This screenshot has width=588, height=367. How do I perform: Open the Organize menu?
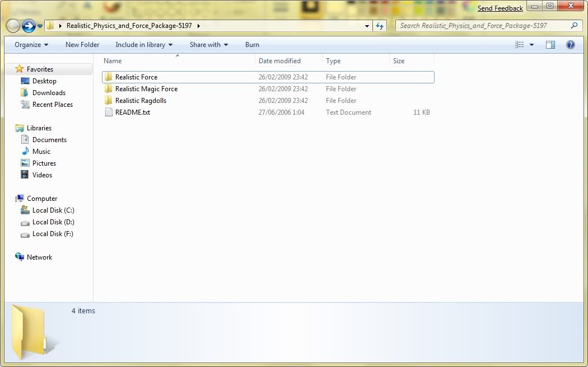pyautogui.click(x=31, y=45)
